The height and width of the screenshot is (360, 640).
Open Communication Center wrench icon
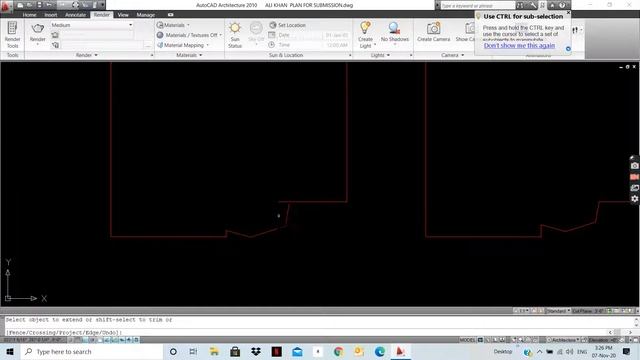pos(533,6)
